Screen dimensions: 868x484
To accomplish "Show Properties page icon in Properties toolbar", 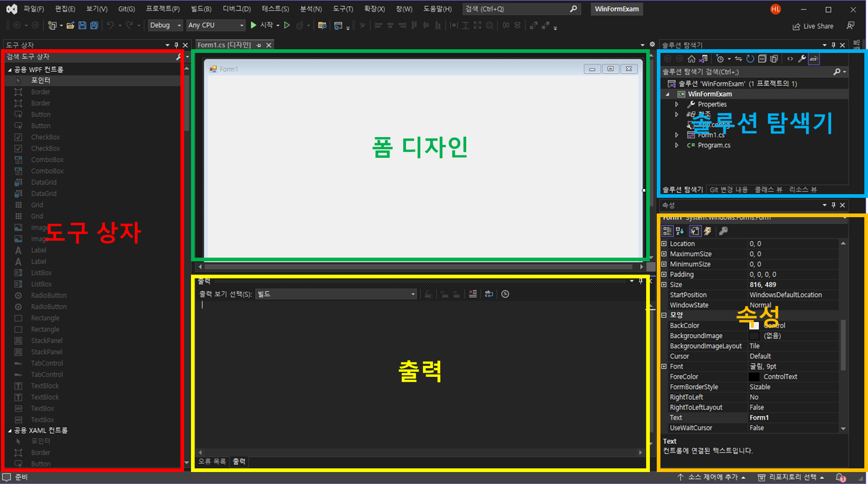I will coord(695,231).
